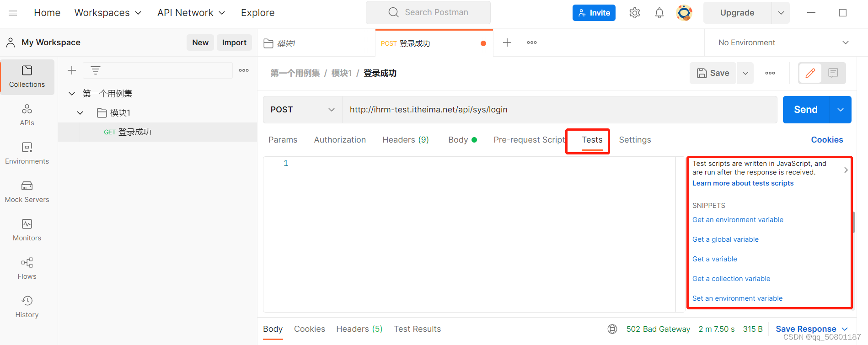Screen dimensions: 868x345
Task: Click the network globe icon
Action: click(x=612, y=329)
